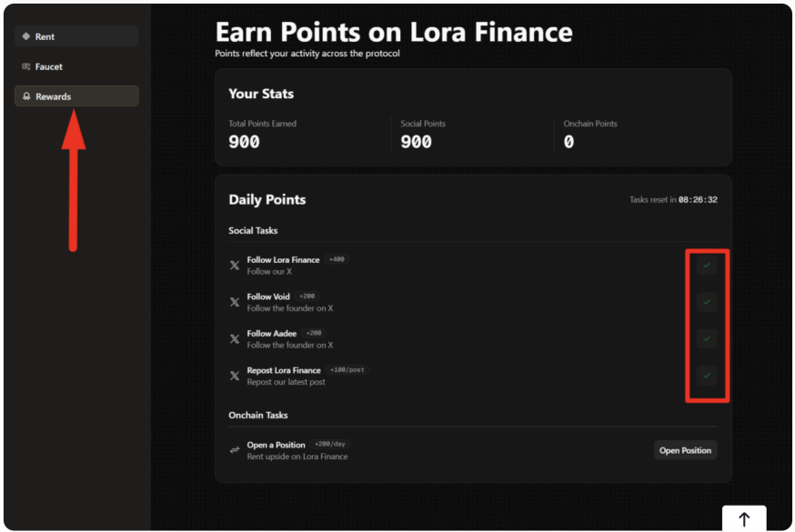Image resolution: width=795 pixels, height=532 pixels.
Task: Toggle the Follow Aadee completion checkmark
Action: click(705, 338)
